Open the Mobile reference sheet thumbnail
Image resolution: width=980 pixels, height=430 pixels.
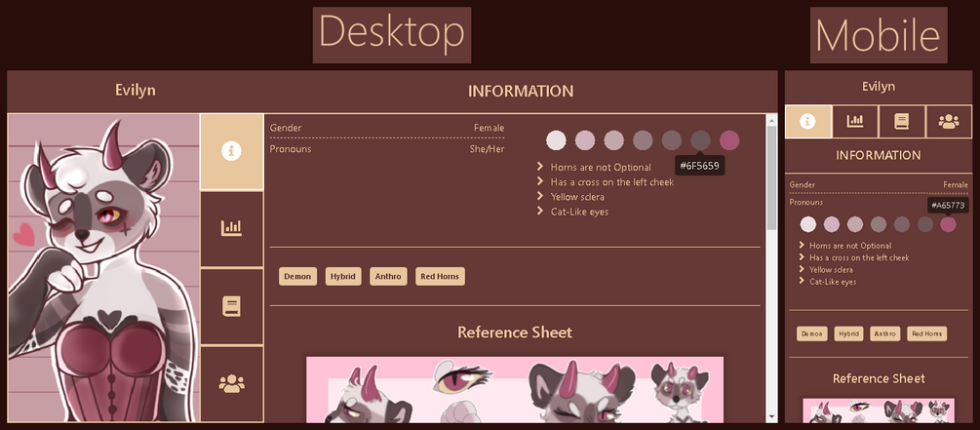879,410
